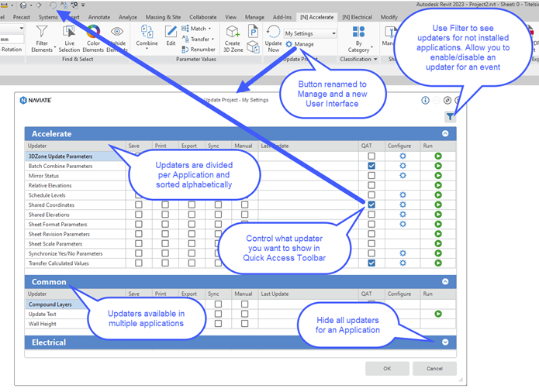Image resolution: width=539 pixels, height=392 pixels.
Task: Open the Transfer dropdown arrow
Action: (x=212, y=40)
